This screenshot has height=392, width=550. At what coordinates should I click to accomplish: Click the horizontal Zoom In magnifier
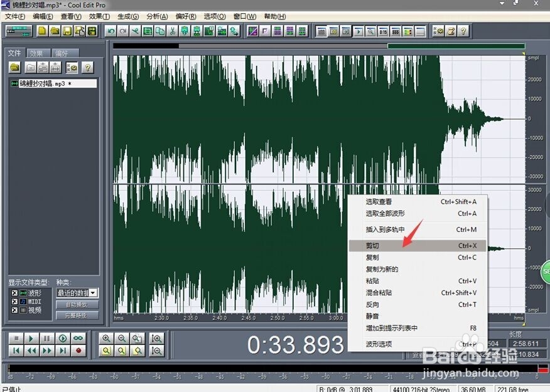(106, 339)
